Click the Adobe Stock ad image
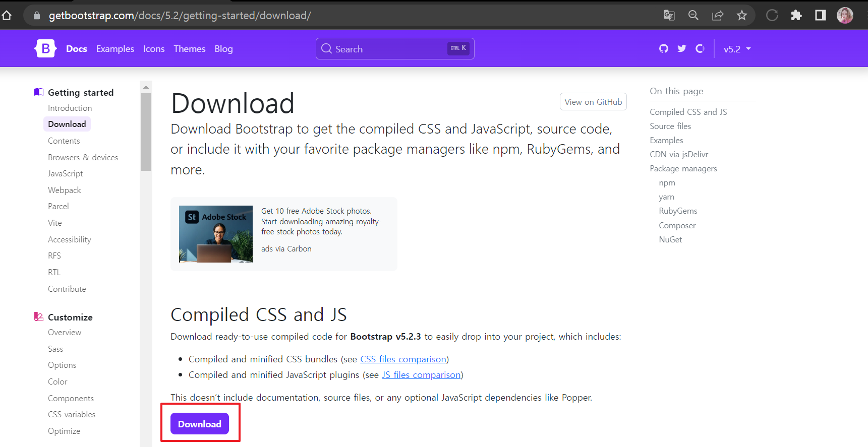The height and width of the screenshot is (447, 868). (x=216, y=234)
